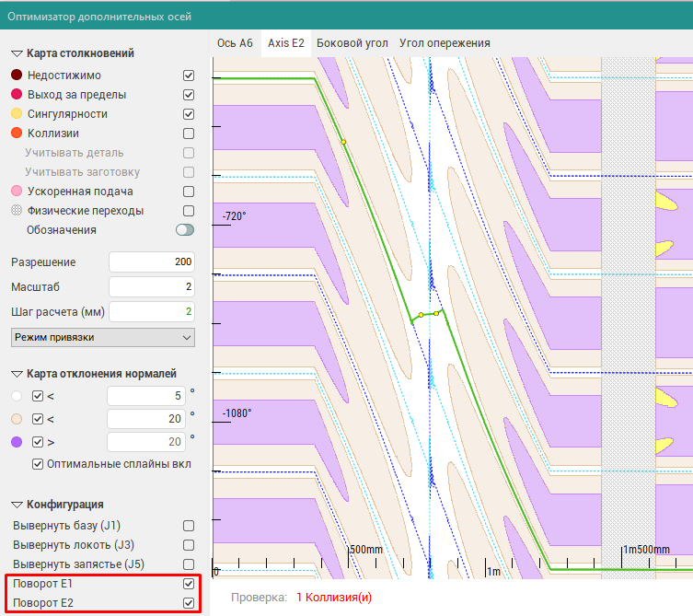Click the Разрешение input field
Image resolution: width=693 pixels, height=616 pixels.
tap(152, 262)
